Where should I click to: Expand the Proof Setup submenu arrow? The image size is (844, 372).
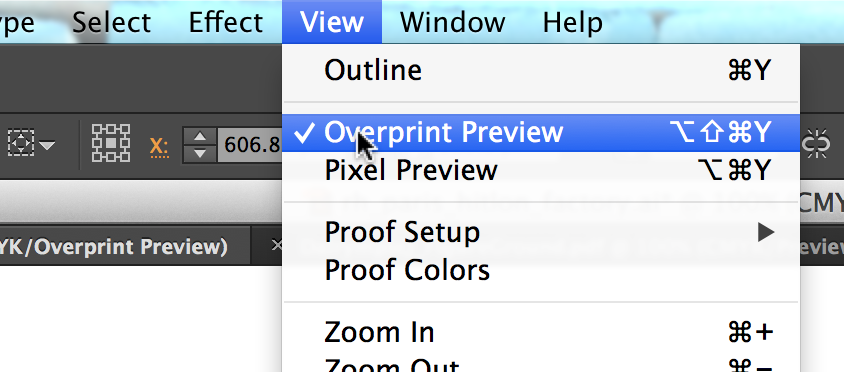[x=766, y=233]
